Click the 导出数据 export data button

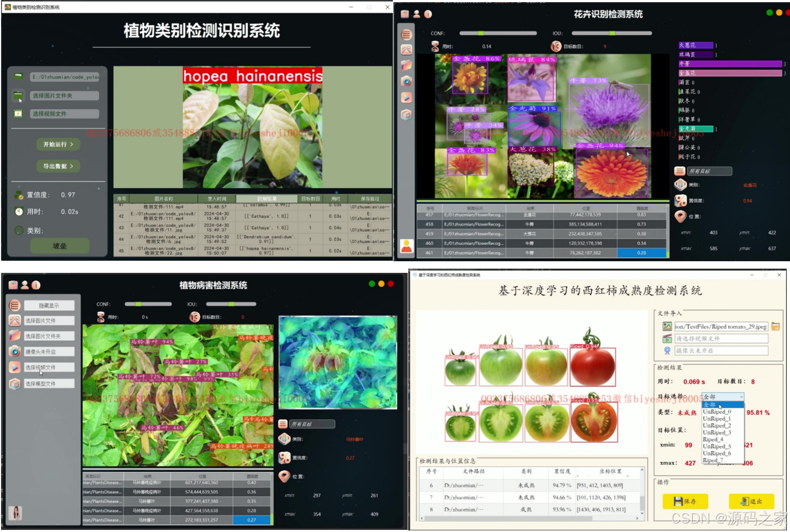click(59, 166)
